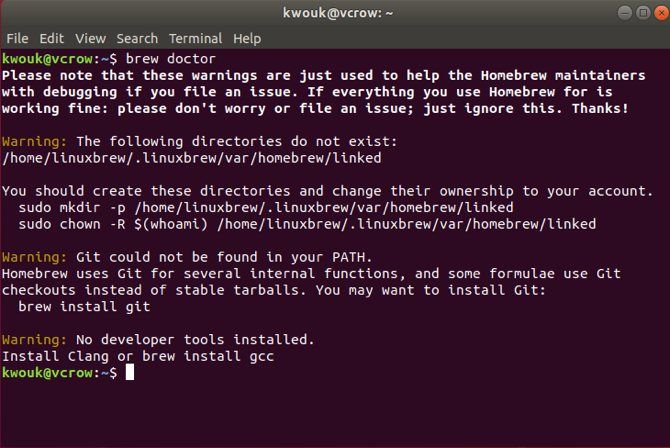Open the Search menu
The width and height of the screenshot is (670, 448).
point(137,38)
